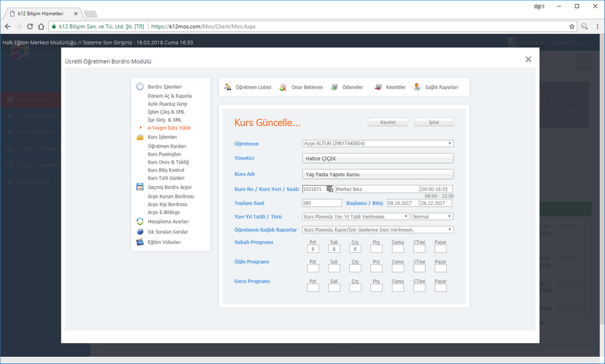Viewport: 605px width, 364px height.
Task: Expand the Öğretmen Sağlık Raporlar dropdown
Action: [x=378, y=230]
